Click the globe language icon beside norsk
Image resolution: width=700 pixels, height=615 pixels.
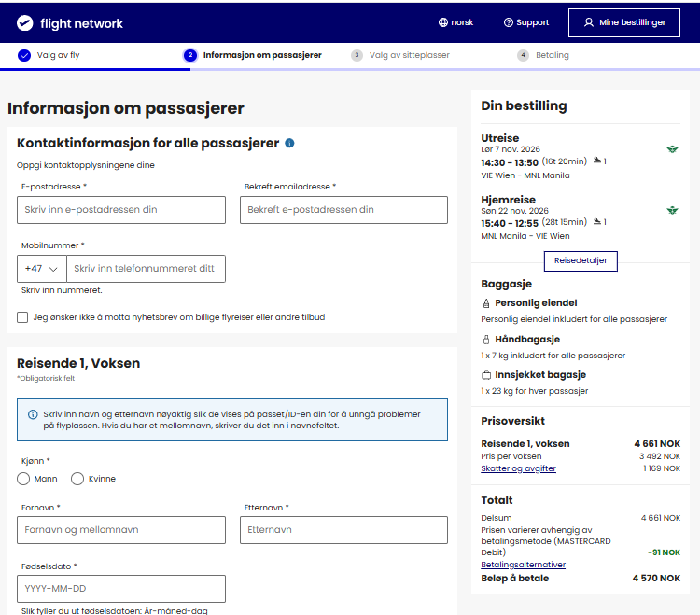point(442,22)
